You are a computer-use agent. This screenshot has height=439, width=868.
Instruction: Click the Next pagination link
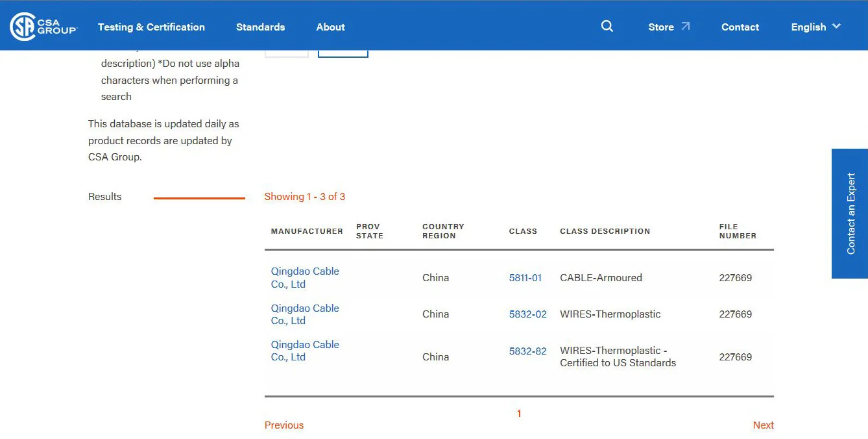[x=763, y=425]
